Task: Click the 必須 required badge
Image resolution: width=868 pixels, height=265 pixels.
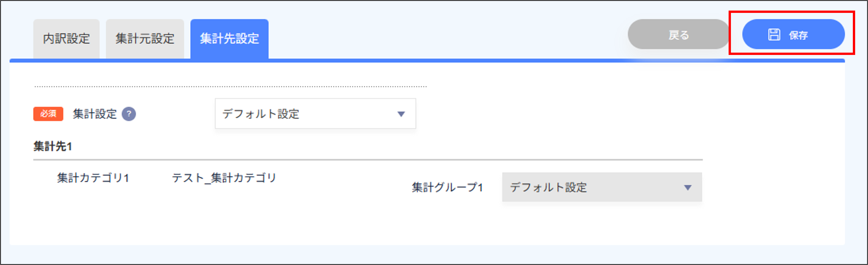Action: coord(48,114)
